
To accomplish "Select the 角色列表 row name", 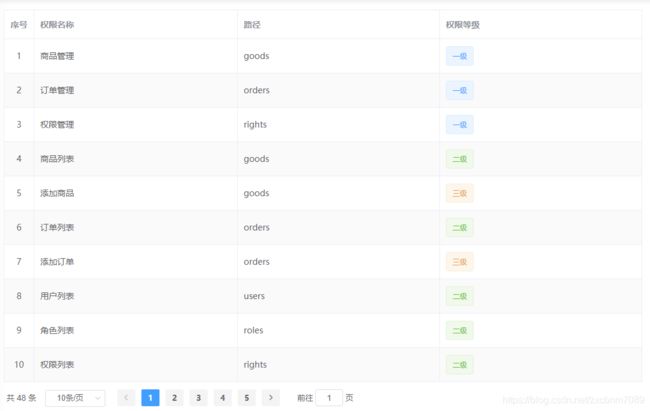I will tap(57, 331).
